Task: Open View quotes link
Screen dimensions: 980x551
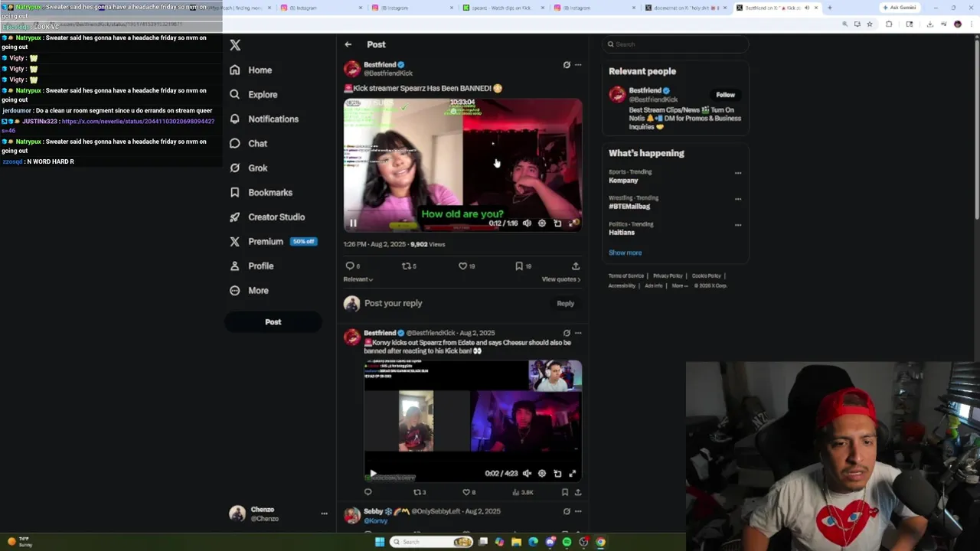Action: pyautogui.click(x=561, y=279)
